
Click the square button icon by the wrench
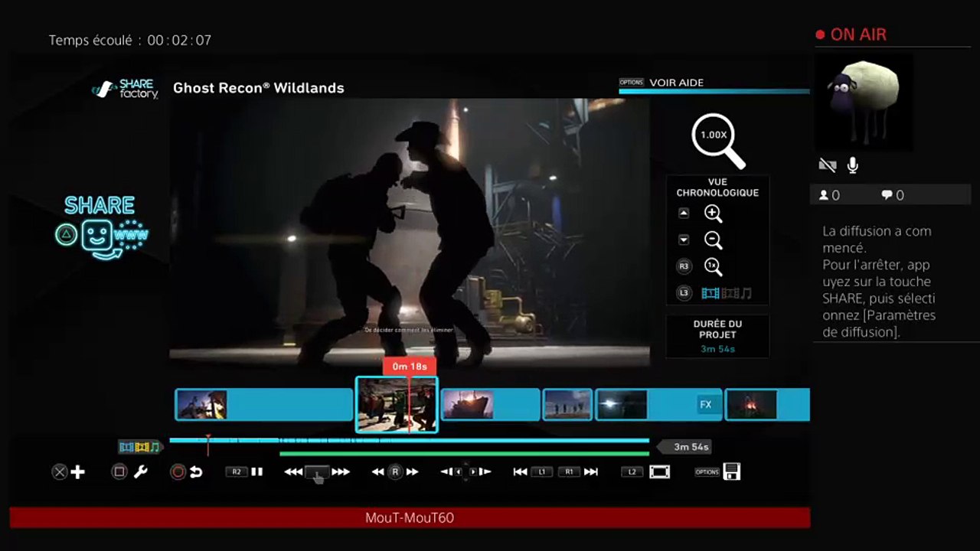pos(119,472)
